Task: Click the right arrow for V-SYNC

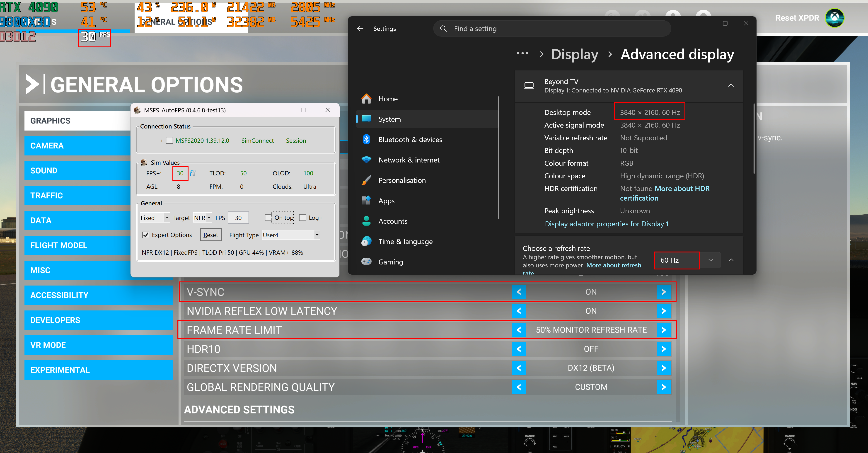Action: tap(663, 292)
